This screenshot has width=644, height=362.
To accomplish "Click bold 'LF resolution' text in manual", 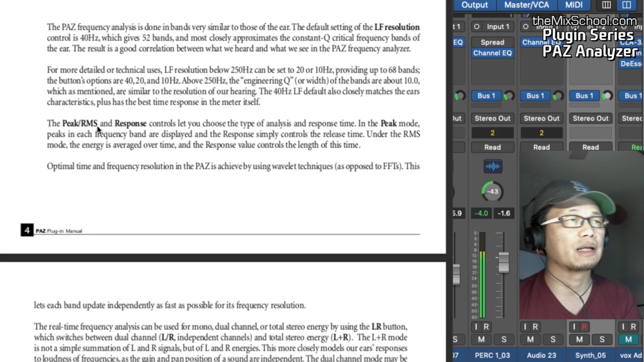I will [397, 27].
